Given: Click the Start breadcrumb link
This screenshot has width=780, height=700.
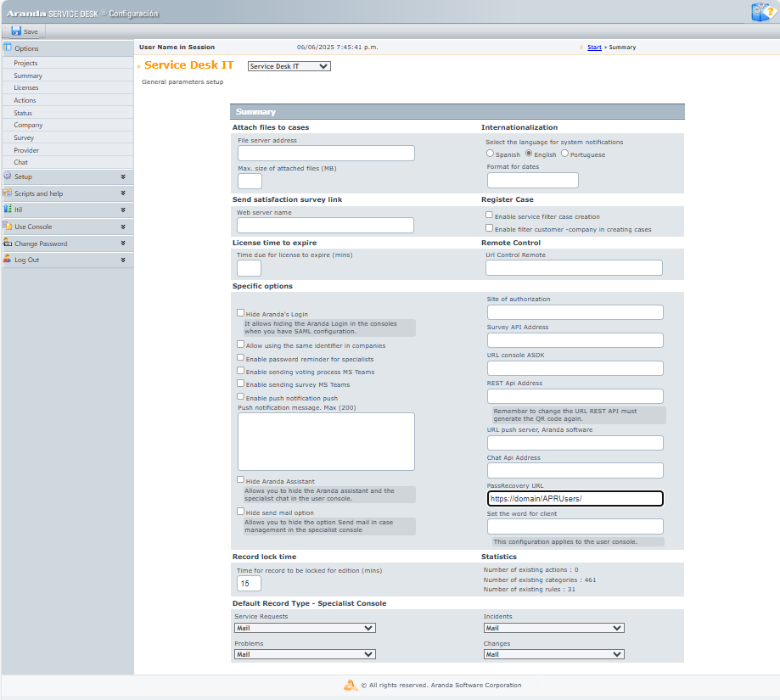Looking at the screenshot, I should tap(594, 48).
